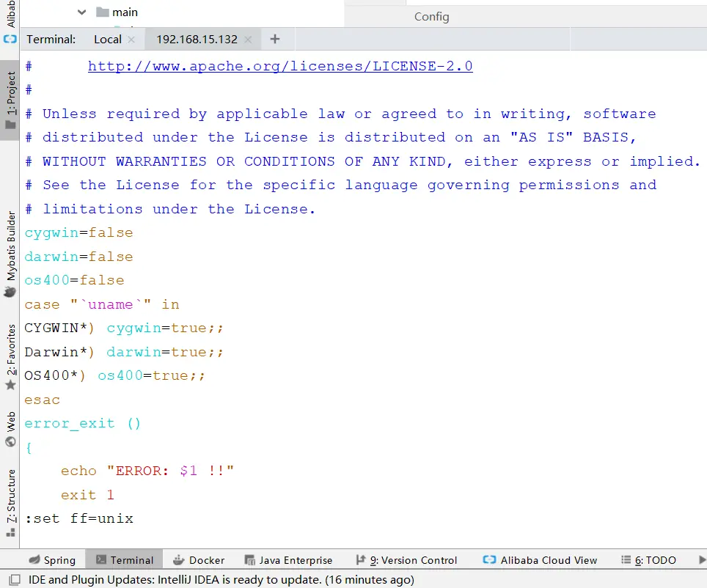Open the Spring tool window
The width and height of the screenshot is (707, 588).
point(52,560)
